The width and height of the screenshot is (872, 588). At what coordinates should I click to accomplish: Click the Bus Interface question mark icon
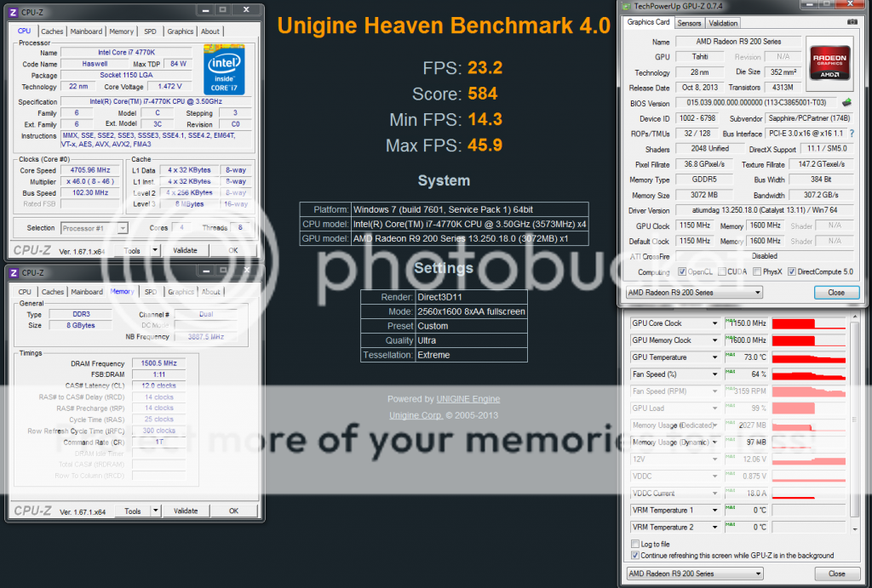[851, 134]
